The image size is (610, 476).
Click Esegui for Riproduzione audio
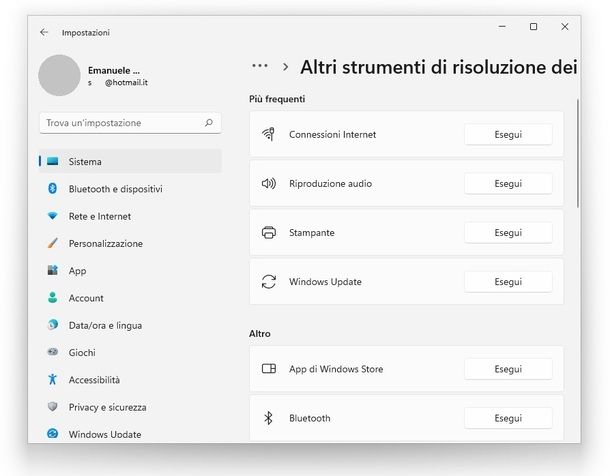(x=508, y=184)
